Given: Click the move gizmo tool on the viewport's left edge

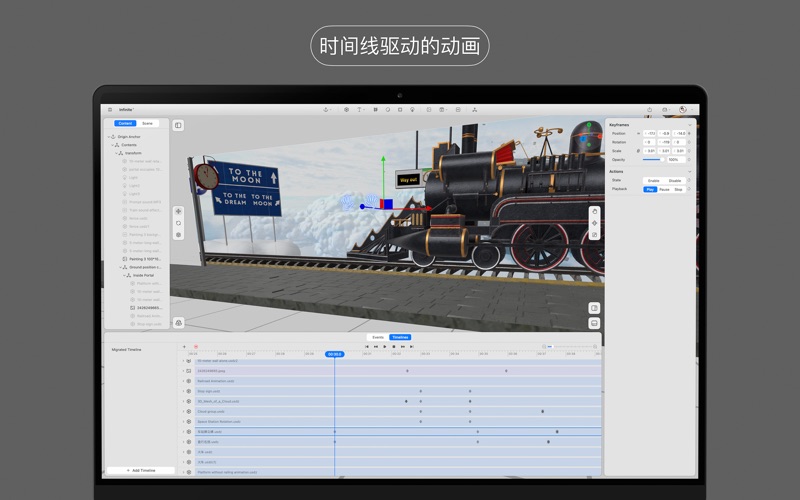Looking at the screenshot, I should pyautogui.click(x=178, y=211).
